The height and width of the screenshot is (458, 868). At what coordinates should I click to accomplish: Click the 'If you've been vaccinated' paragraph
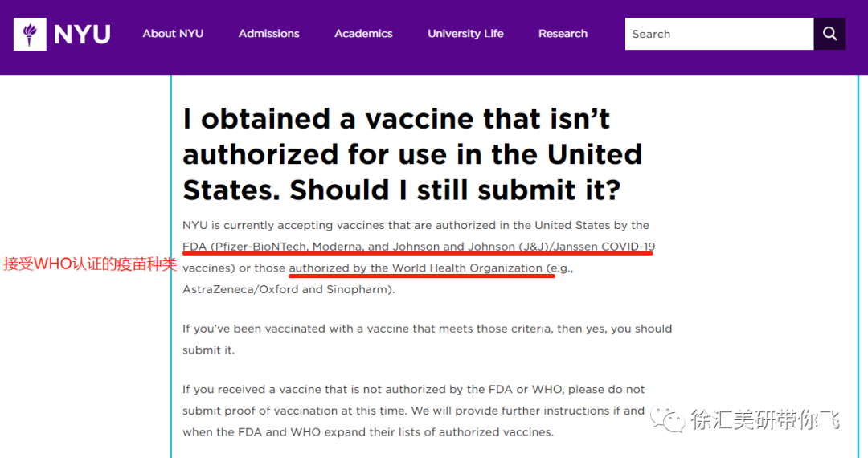(x=427, y=329)
